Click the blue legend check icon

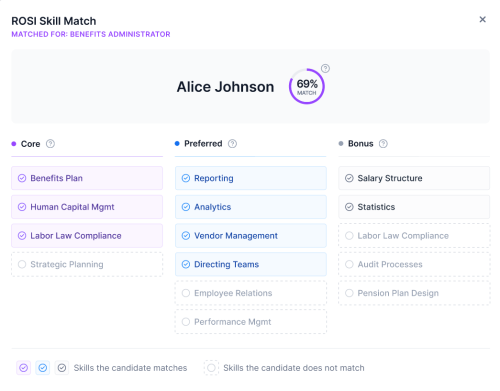[43, 368]
